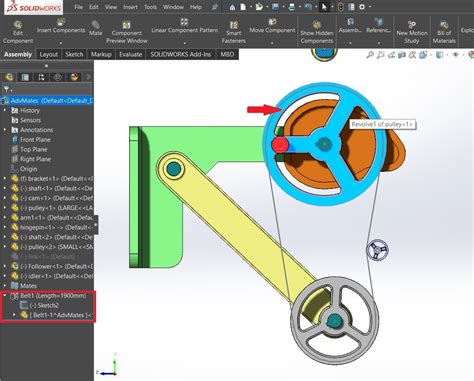Click the Open file icon
The image size is (474, 381).
pos(259,7)
